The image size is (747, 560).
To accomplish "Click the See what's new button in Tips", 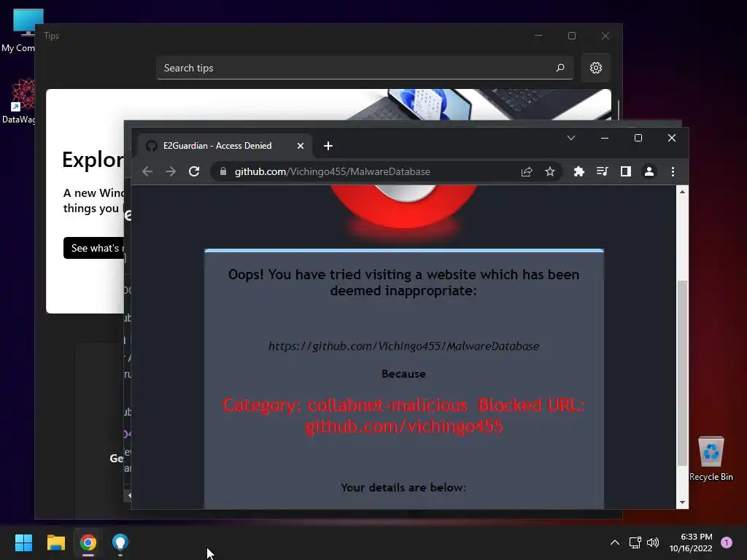I will coord(94,248).
